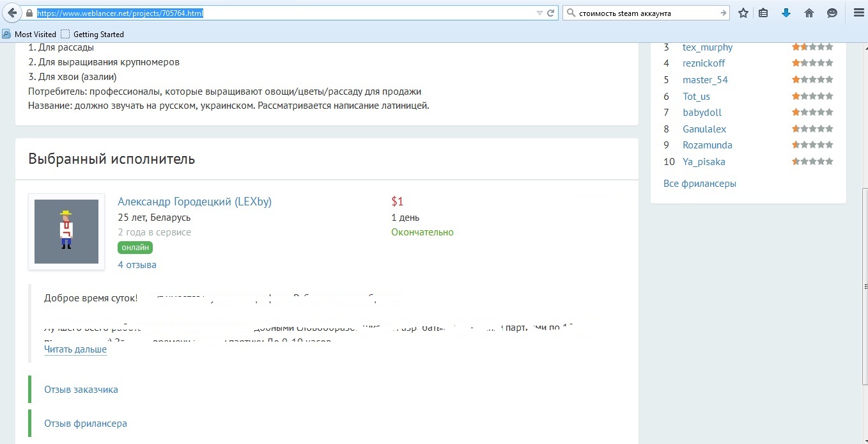The width and height of the screenshot is (868, 444).
Task: Reload the page with the refresh icon
Action: coord(550,13)
